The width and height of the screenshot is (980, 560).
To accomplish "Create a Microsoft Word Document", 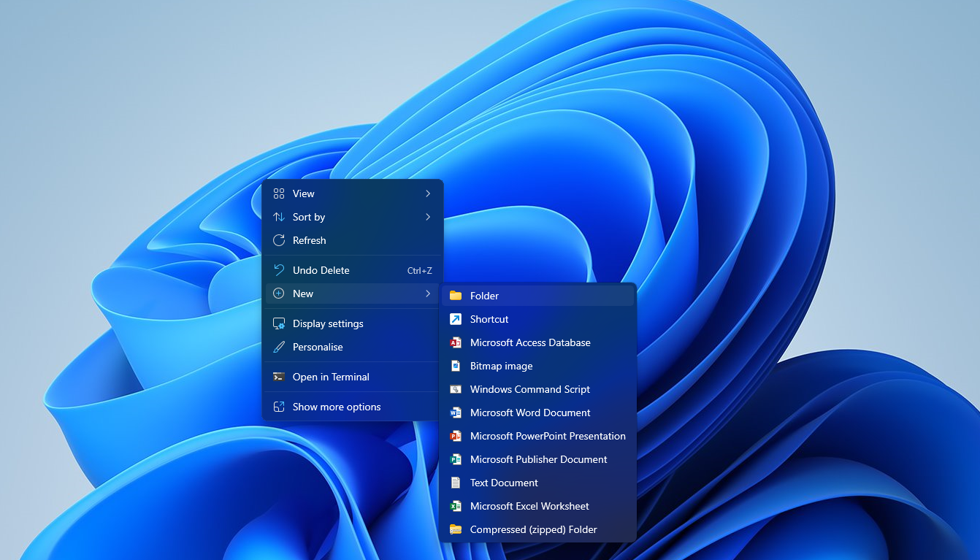I will [x=538, y=413].
